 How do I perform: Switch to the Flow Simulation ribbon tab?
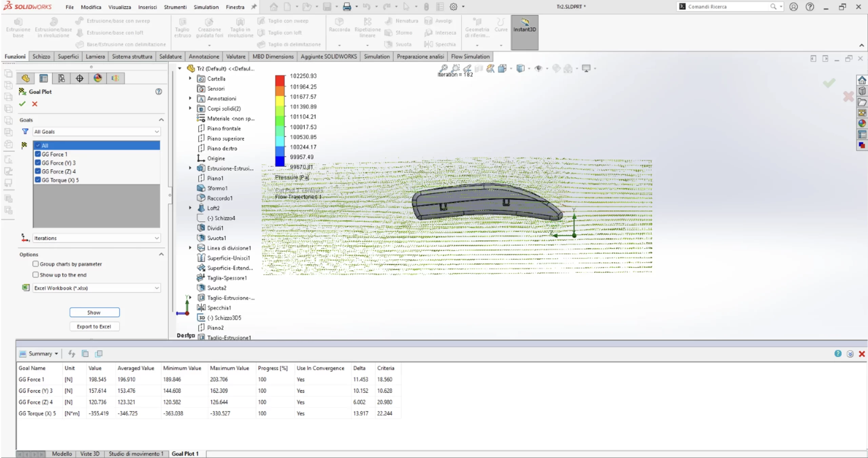tap(470, 57)
